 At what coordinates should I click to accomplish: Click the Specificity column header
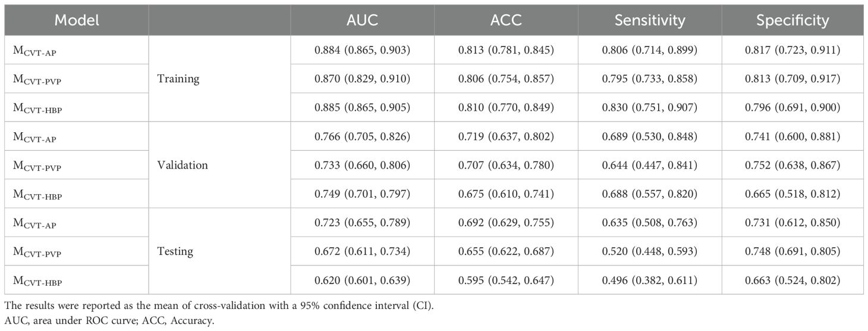793,20
